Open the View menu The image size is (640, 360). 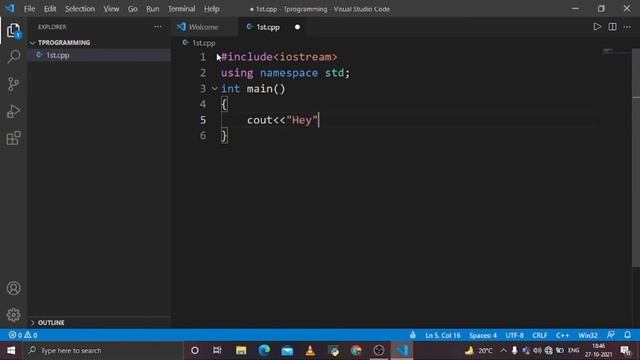click(111, 9)
